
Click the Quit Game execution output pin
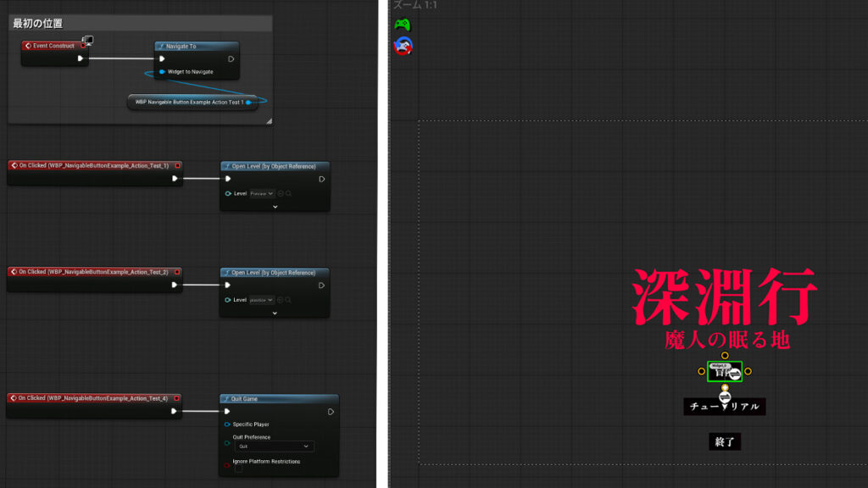pyautogui.click(x=330, y=412)
